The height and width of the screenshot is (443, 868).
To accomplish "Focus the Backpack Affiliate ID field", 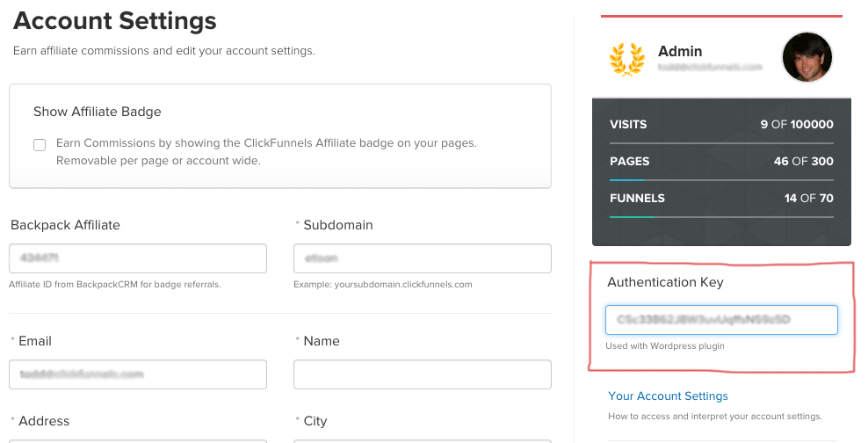I will point(138,258).
